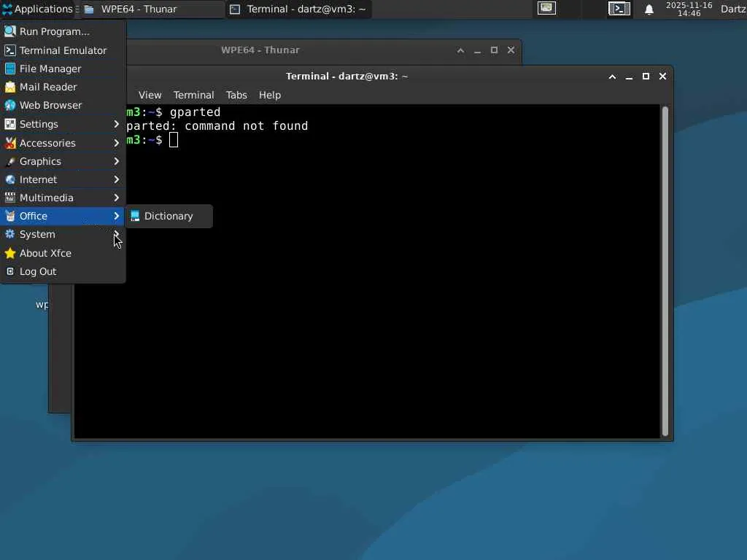
Task: Click the 'gparted' command text
Action: point(196,112)
